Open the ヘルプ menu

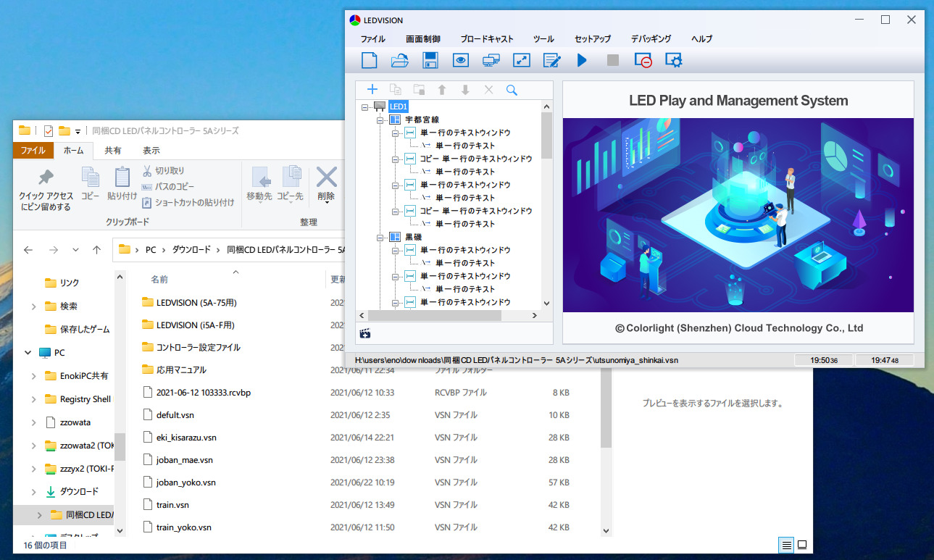pyautogui.click(x=702, y=39)
